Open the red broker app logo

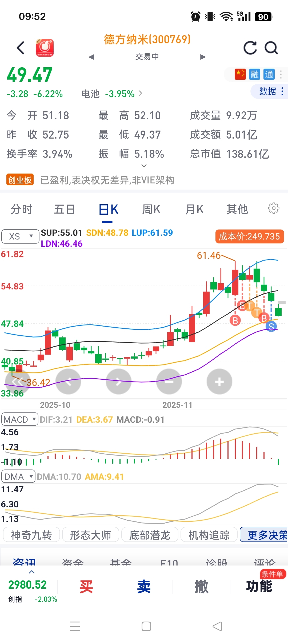coord(45,48)
